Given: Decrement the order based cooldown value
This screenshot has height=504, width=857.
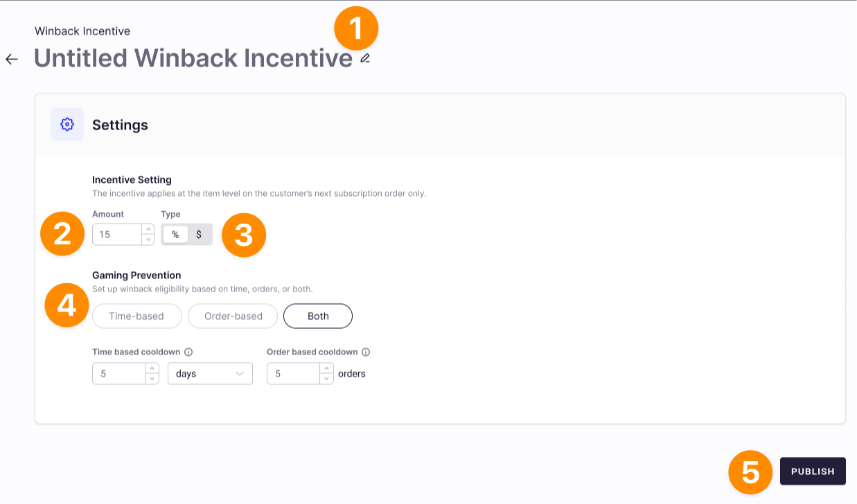Looking at the screenshot, I should tap(327, 379).
